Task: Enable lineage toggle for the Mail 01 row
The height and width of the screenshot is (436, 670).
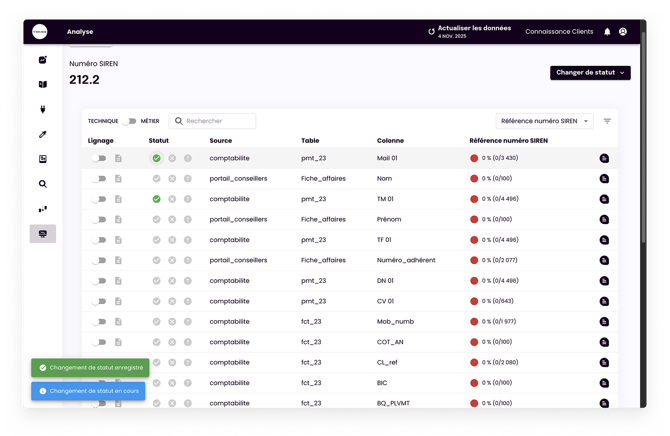Action: 99,158
